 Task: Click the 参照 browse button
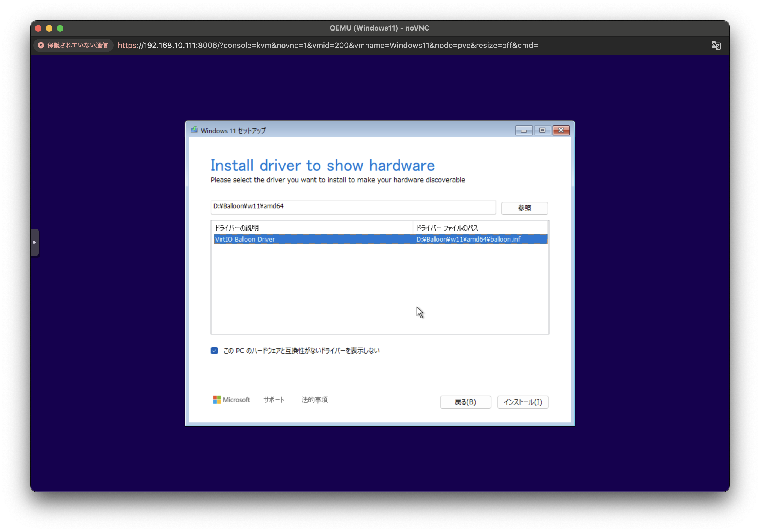pos(524,208)
